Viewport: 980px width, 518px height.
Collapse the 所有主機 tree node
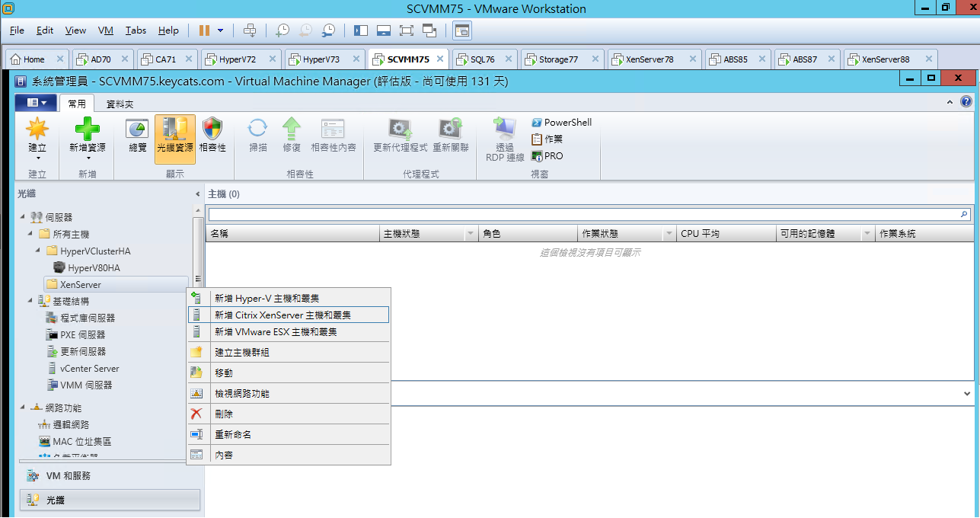[30, 234]
